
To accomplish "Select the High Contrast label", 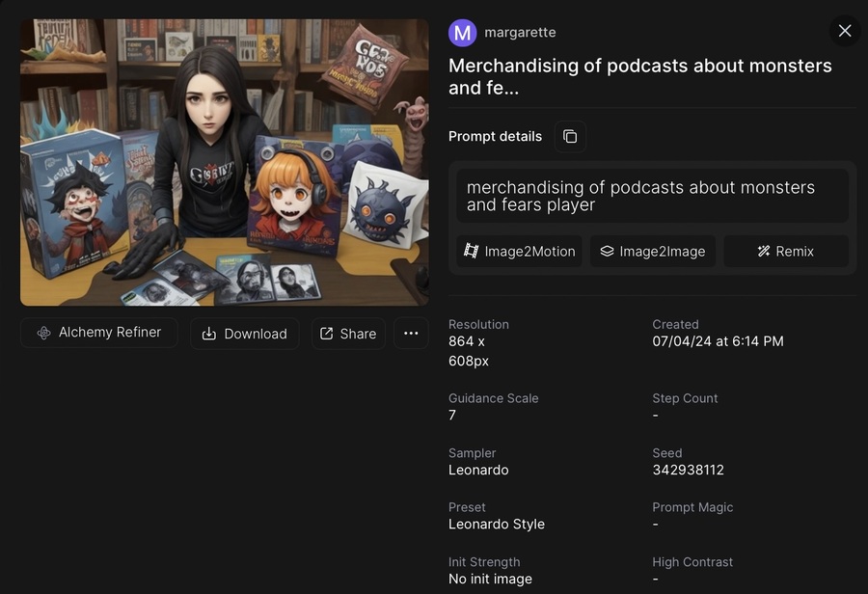I will click(692, 562).
